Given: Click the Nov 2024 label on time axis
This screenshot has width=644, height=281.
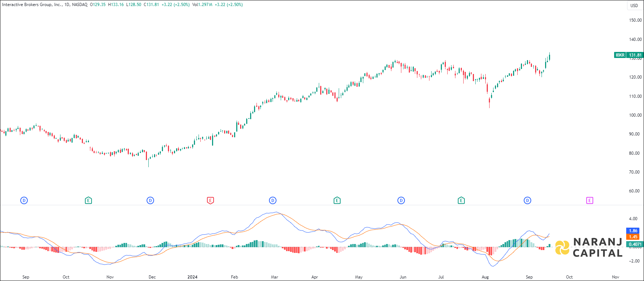Looking at the screenshot, I should click(x=616, y=277).
